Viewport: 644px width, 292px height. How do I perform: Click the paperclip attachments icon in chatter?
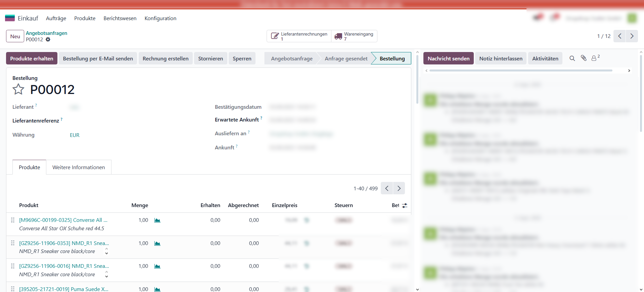point(584,58)
